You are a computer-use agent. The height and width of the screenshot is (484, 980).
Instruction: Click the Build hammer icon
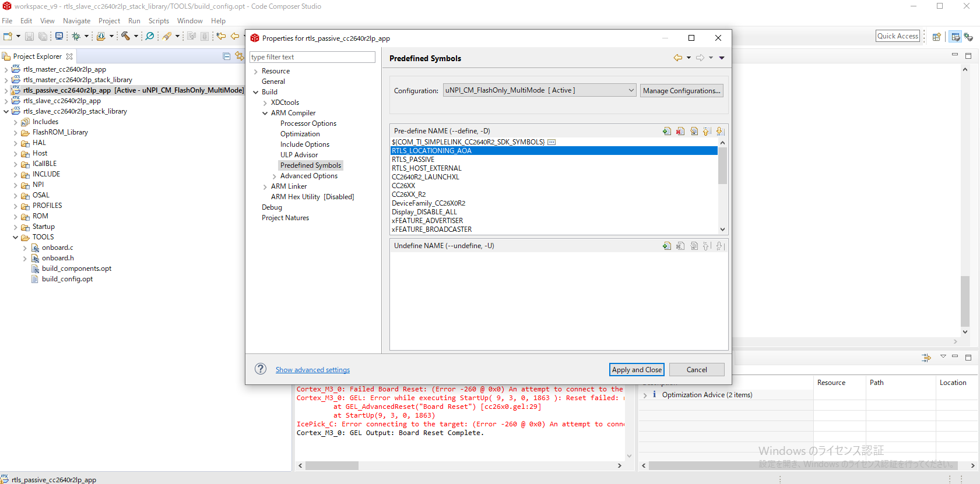(125, 36)
